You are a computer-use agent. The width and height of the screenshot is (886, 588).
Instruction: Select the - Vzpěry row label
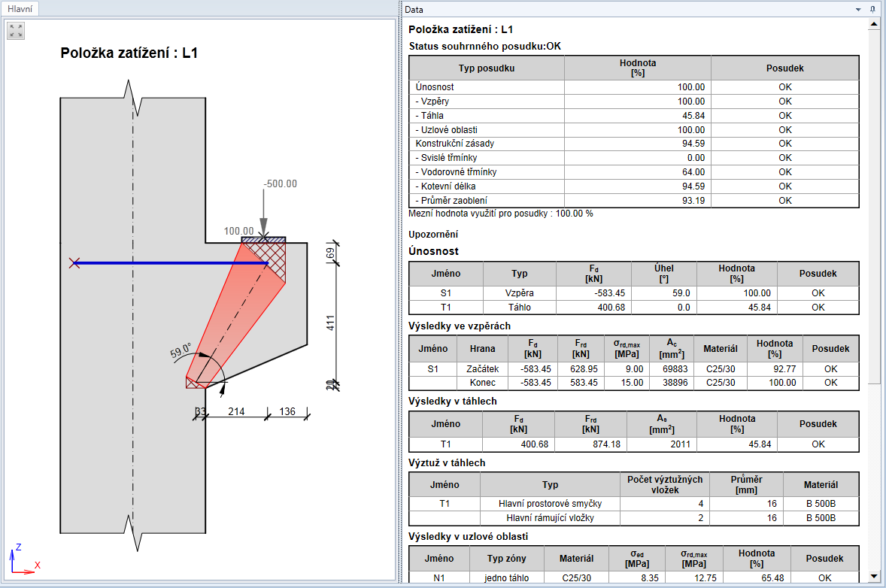point(432,101)
